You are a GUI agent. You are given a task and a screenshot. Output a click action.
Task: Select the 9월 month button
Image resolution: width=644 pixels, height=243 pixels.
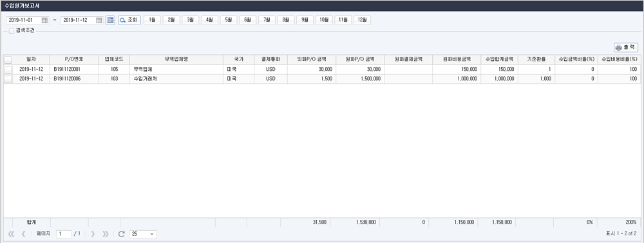(305, 20)
